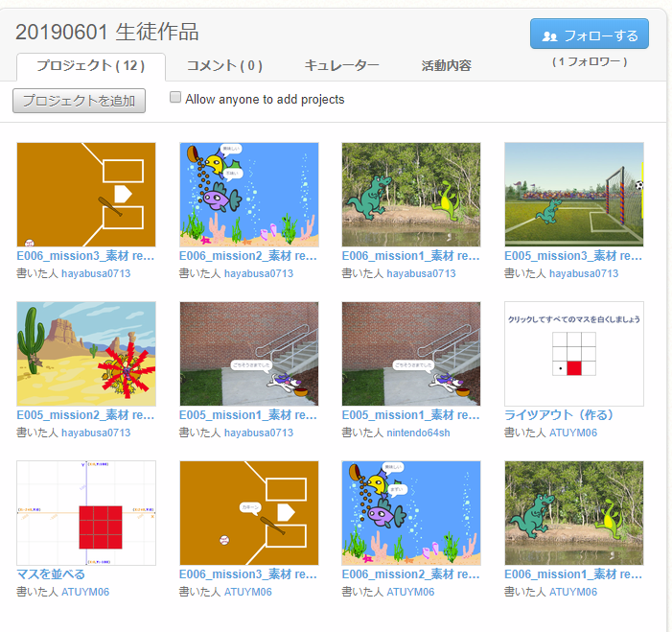Open the ライツアウト puzzle grid thumbnail
Image resolution: width=672 pixels, height=632 pixels.
[x=573, y=354]
